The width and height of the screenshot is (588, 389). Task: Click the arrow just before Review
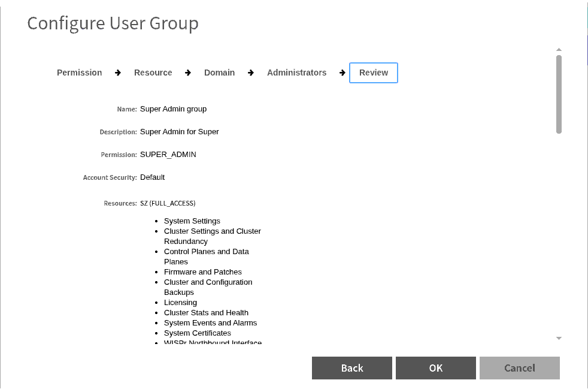click(x=343, y=73)
